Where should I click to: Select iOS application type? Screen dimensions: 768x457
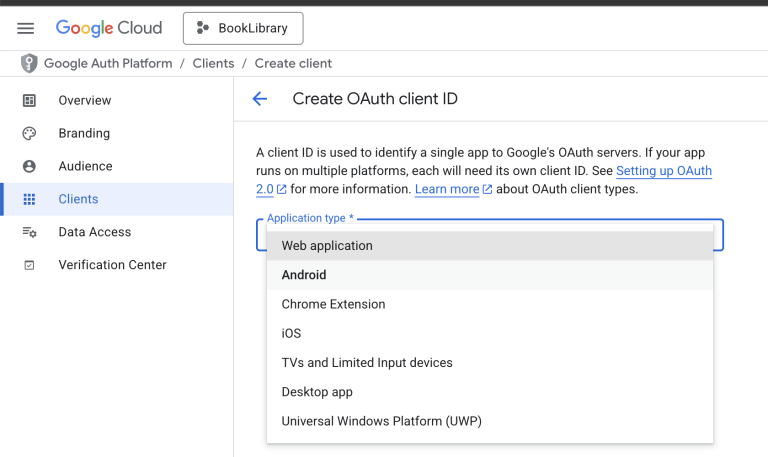pyautogui.click(x=291, y=333)
